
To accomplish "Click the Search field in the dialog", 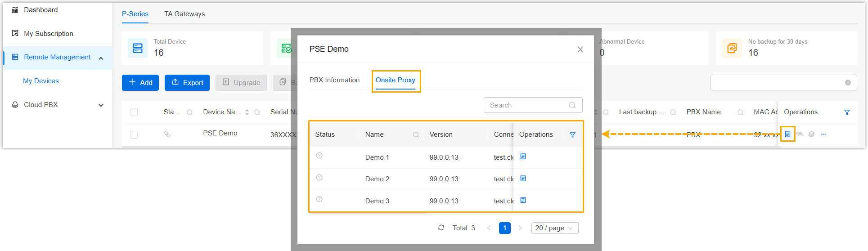I will (x=526, y=105).
